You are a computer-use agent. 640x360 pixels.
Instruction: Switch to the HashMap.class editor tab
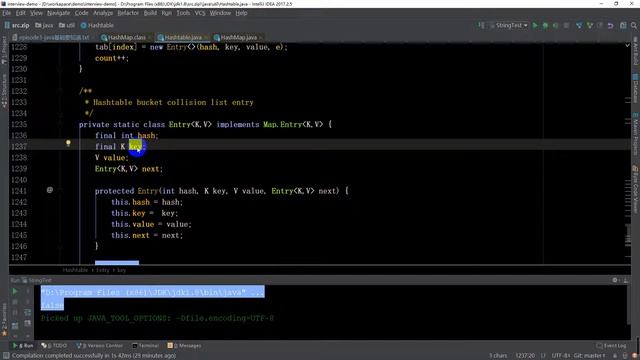(x=126, y=38)
